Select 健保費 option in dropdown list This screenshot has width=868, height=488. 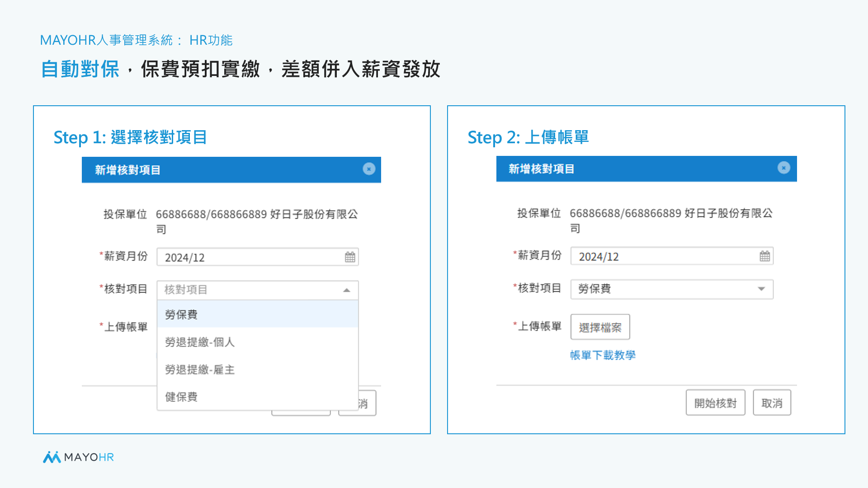tap(258, 397)
